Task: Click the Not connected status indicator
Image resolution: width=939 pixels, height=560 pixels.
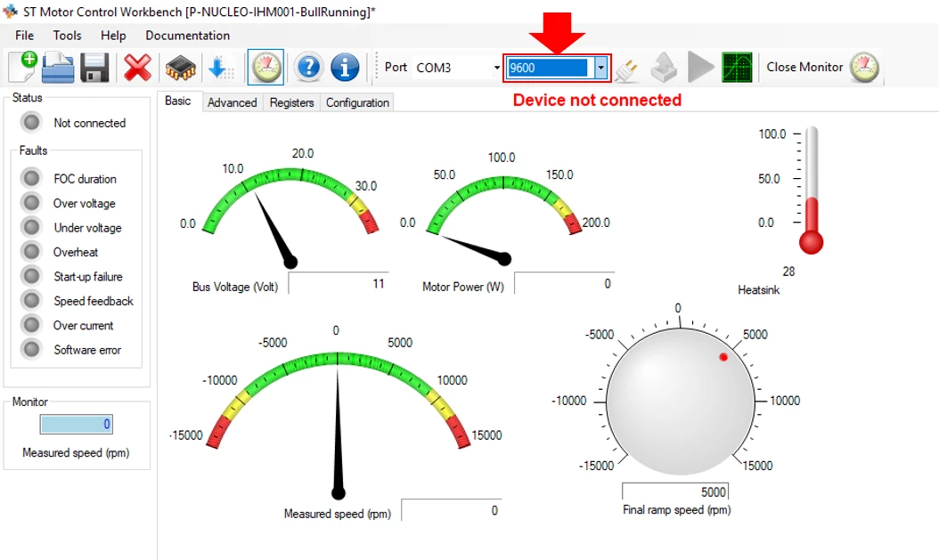Action: [x=31, y=122]
